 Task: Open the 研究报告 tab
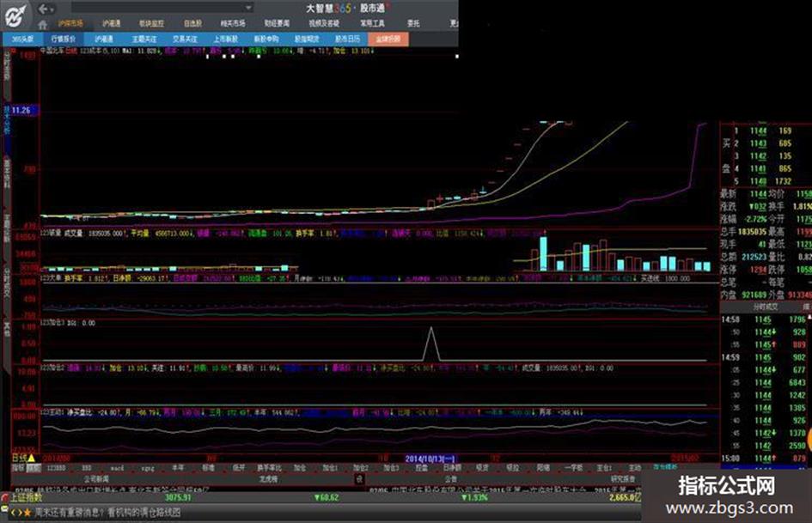623,479
